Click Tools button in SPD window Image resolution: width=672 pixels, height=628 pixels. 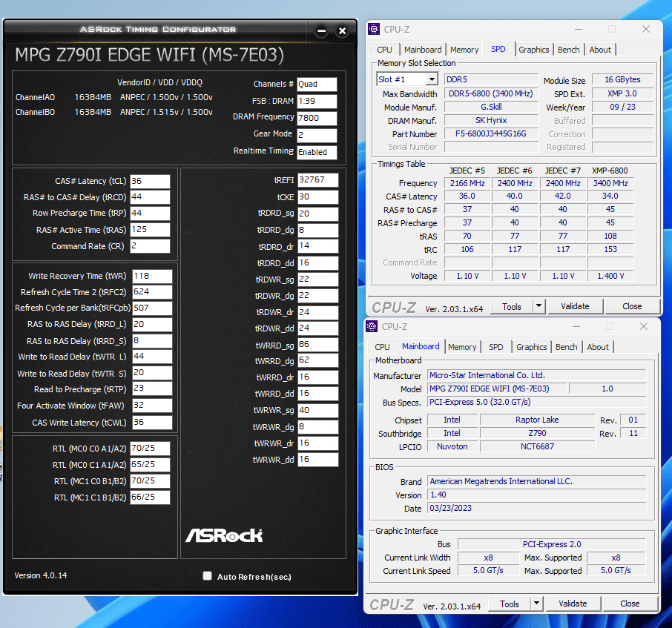click(x=512, y=306)
